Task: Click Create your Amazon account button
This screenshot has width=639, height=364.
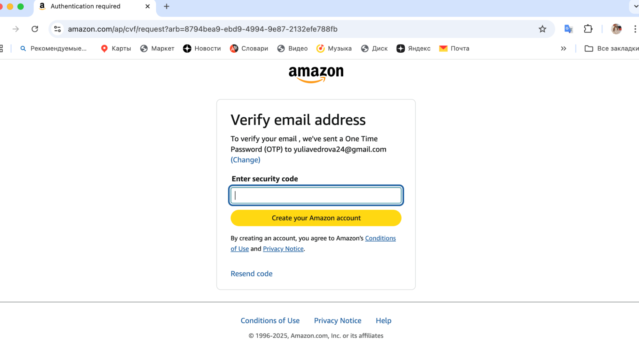Action: (316, 218)
